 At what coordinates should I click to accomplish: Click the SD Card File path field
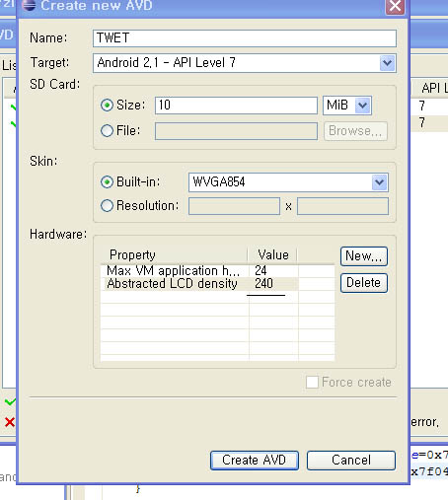click(x=236, y=131)
